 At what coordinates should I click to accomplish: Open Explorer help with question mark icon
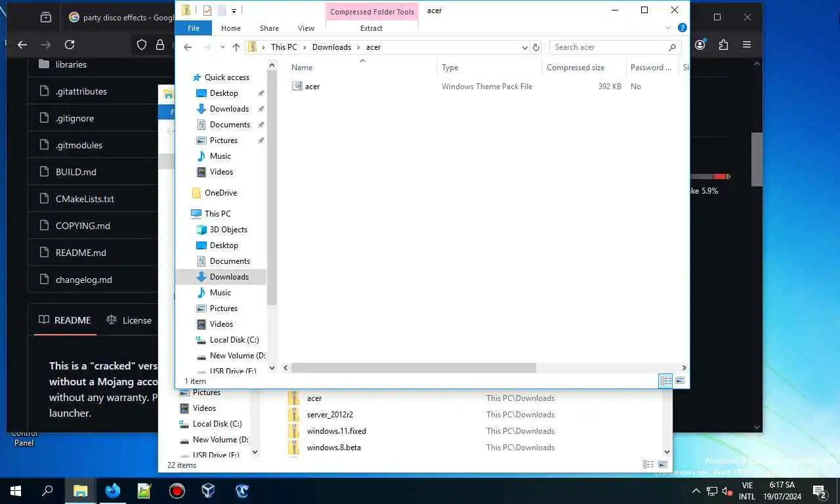682,28
